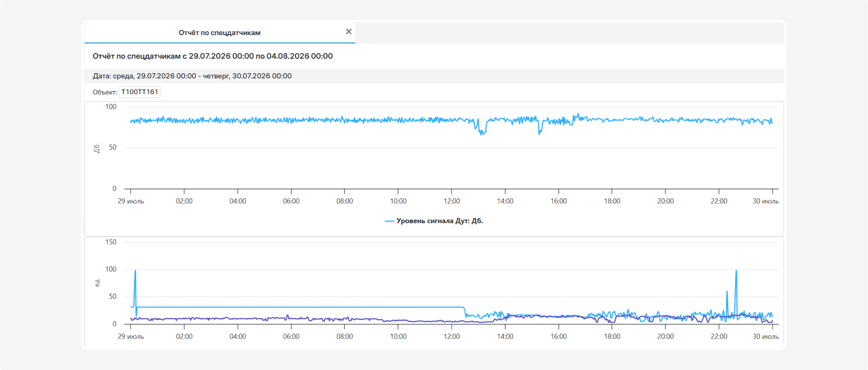Click the 29 июль label on the ед chart

pyautogui.click(x=131, y=337)
